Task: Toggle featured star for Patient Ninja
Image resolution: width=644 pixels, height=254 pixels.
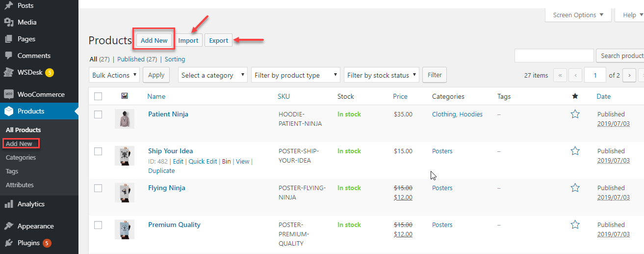Action: (575, 114)
